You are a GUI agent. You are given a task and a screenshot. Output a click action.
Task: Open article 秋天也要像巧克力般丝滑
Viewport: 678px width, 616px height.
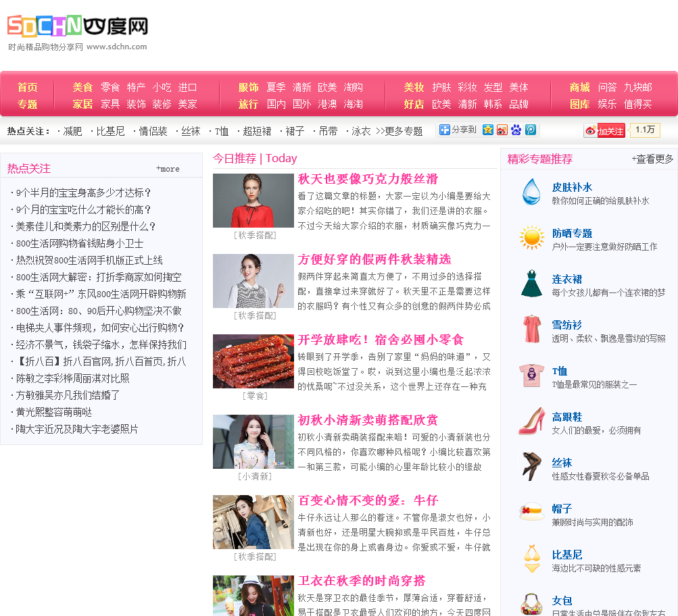tap(368, 179)
